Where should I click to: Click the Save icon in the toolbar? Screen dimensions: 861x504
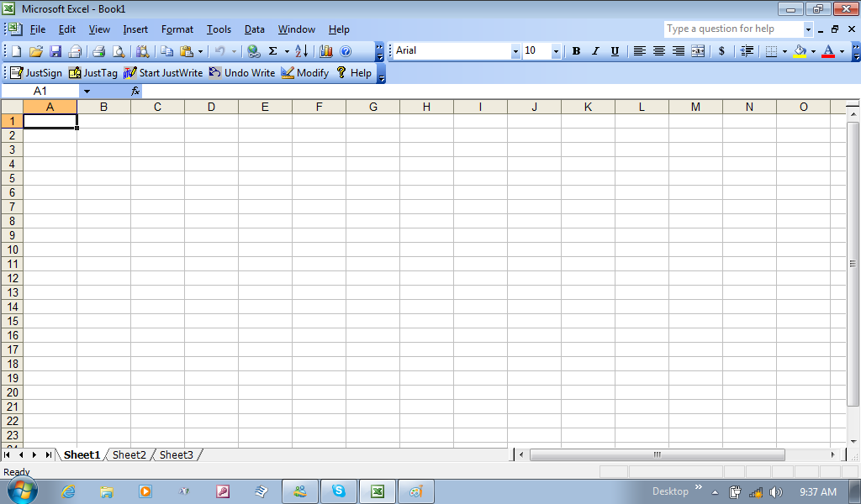pos(55,51)
